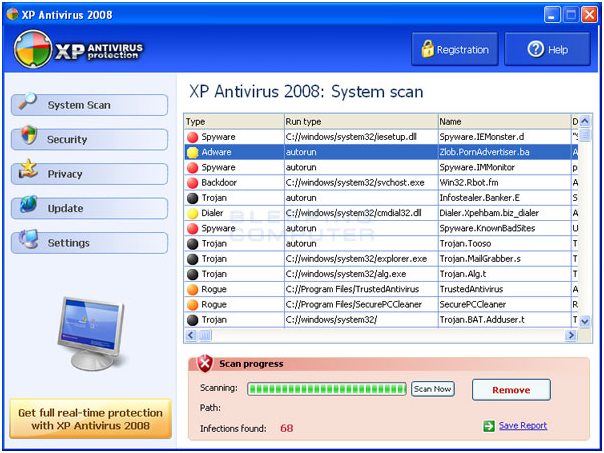
Task: Sort by the Run type column header
Action: (361, 122)
